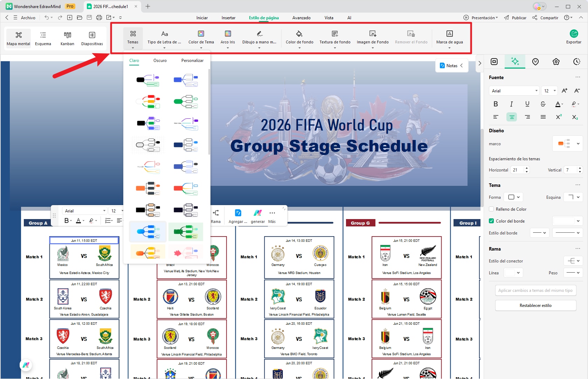Viewport: 588px width, 379px height.
Task: Open the Insertar ribbon tab
Action: (x=228, y=17)
